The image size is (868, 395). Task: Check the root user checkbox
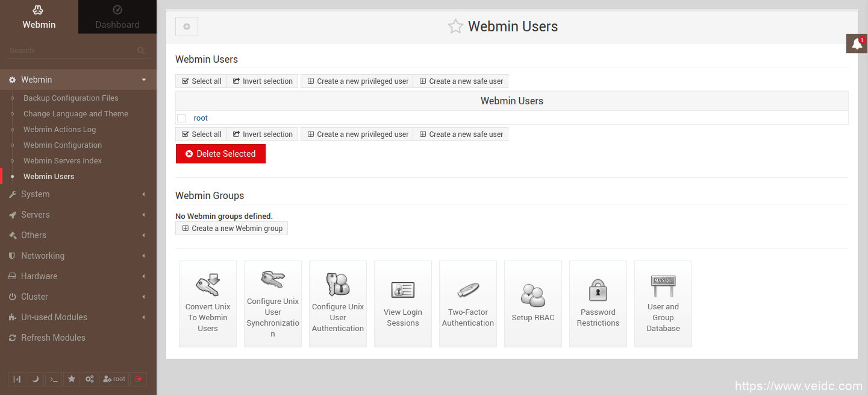[x=181, y=118]
